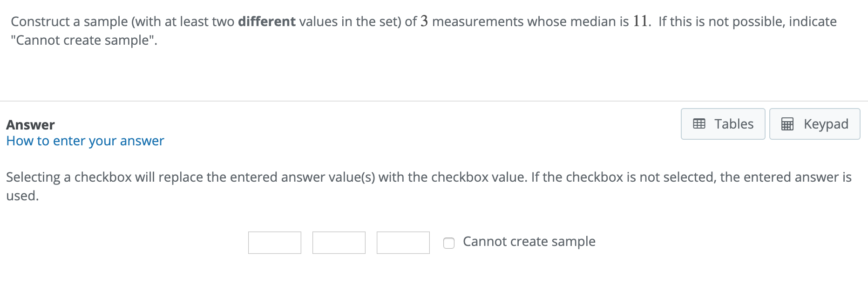This screenshot has height=300, width=868.
Task: Click the How to enter your answer help
Action: tap(85, 141)
